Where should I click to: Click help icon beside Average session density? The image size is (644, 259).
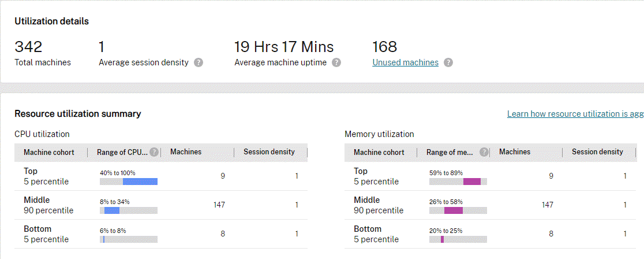pos(199,62)
